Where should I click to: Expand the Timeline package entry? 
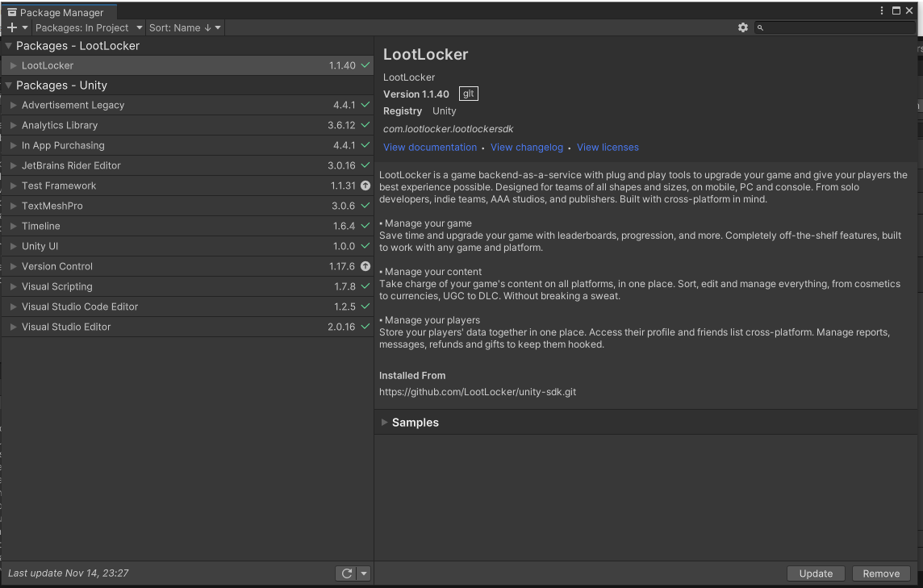click(x=13, y=226)
